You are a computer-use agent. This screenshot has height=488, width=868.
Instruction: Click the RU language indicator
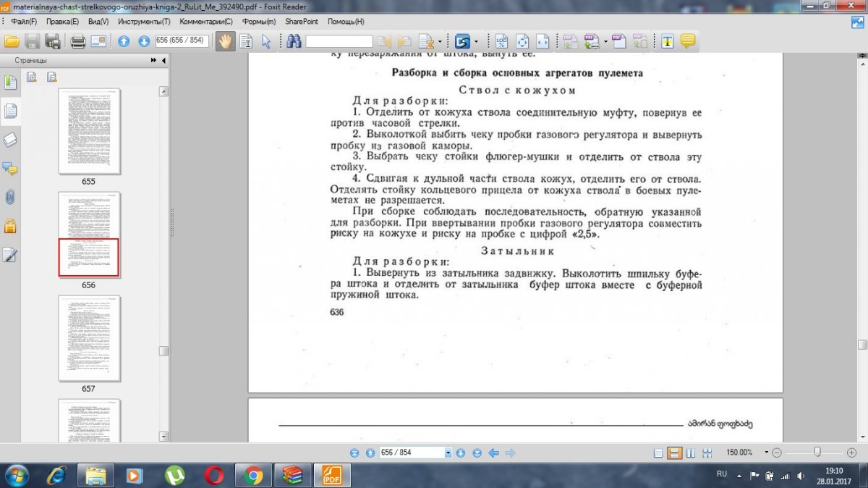(721, 473)
